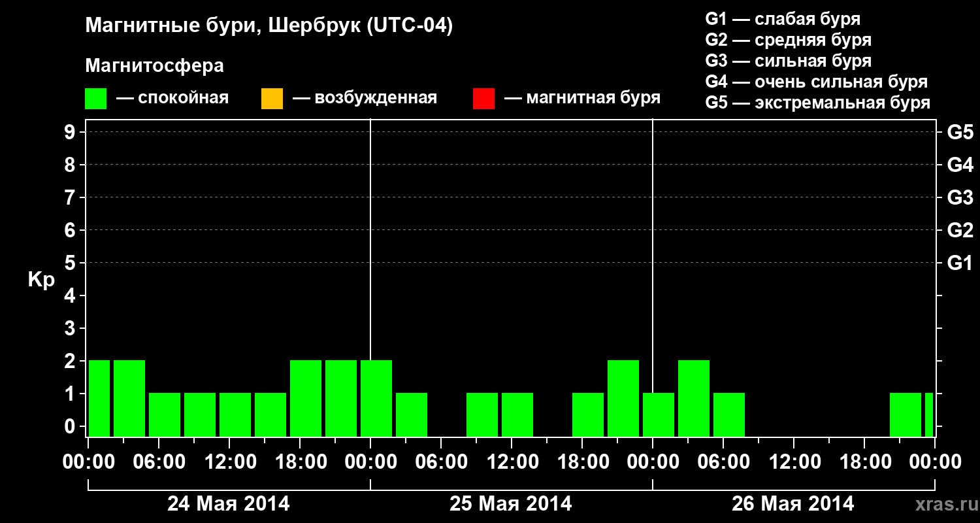Click the Kp 2 bar starting 21:00 on 25 Мая
Viewport: 980px width, 523px height.
[x=623, y=398]
